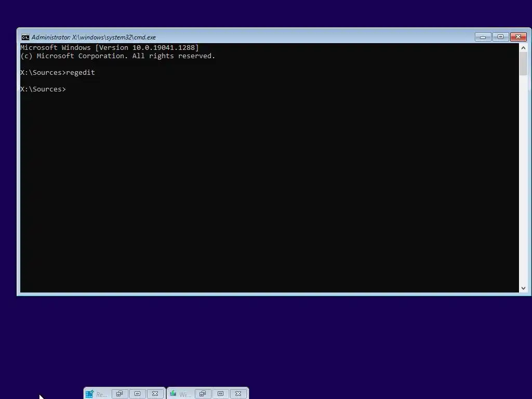This screenshot has height=399, width=532.
Task: Maximize the minimized Windows Setup window
Action: tap(220, 394)
